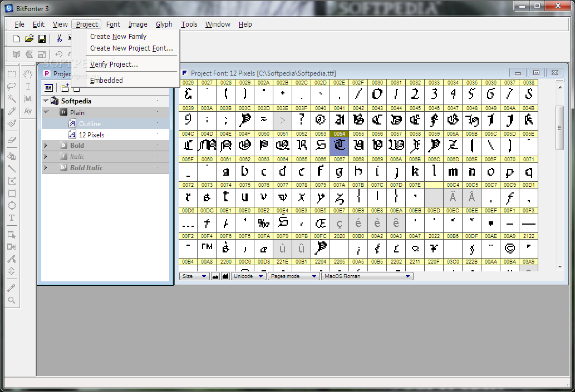The image size is (575, 392).
Task: Select the Outline font in tree
Action: (90, 124)
